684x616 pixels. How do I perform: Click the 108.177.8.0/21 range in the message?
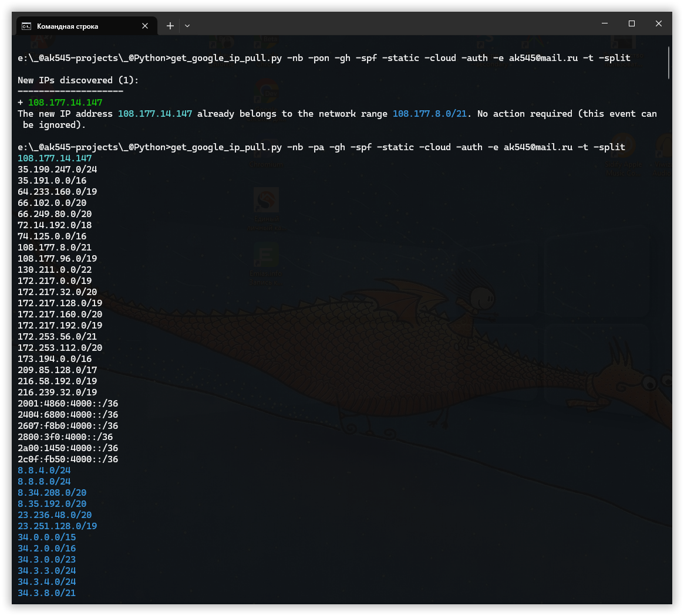click(429, 114)
